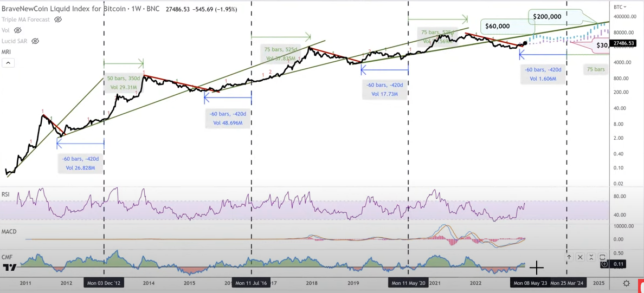Click the plus icon beside 0.11

click(x=604, y=265)
